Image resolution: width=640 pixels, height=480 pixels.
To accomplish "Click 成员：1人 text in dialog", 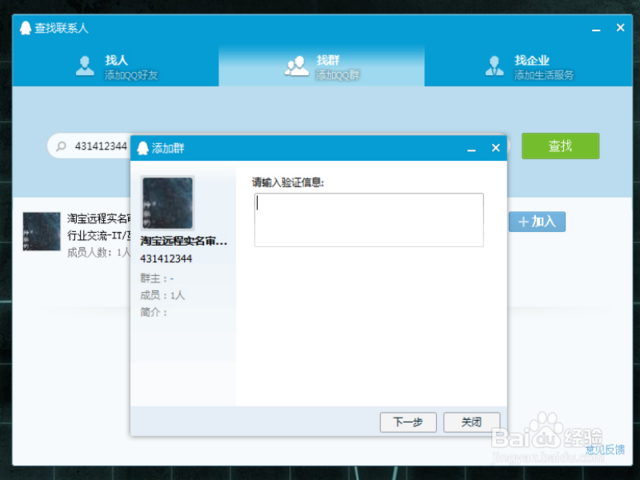I will [x=162, y=296].
